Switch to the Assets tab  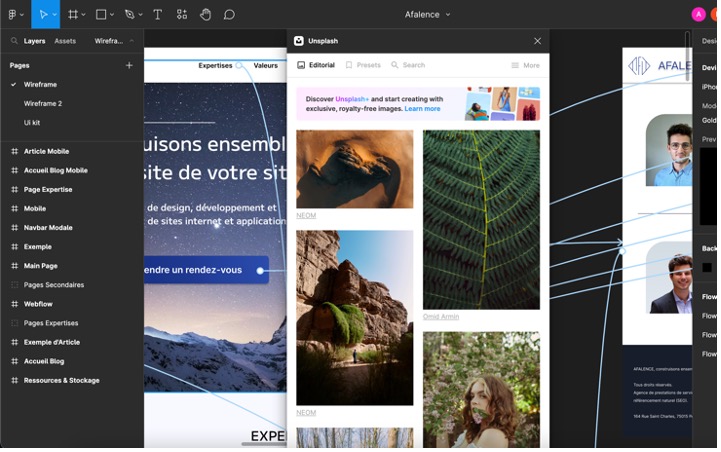coord(65,41)
